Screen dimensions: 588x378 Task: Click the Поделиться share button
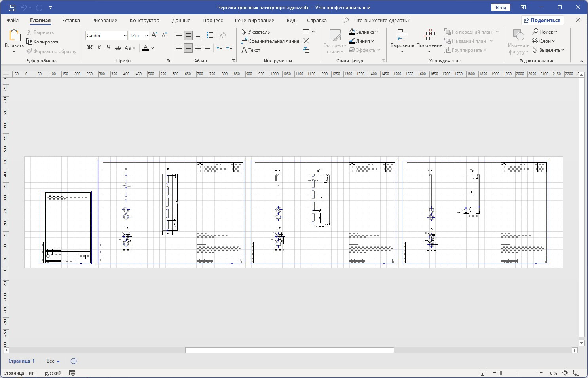click(x=542, y=21)
